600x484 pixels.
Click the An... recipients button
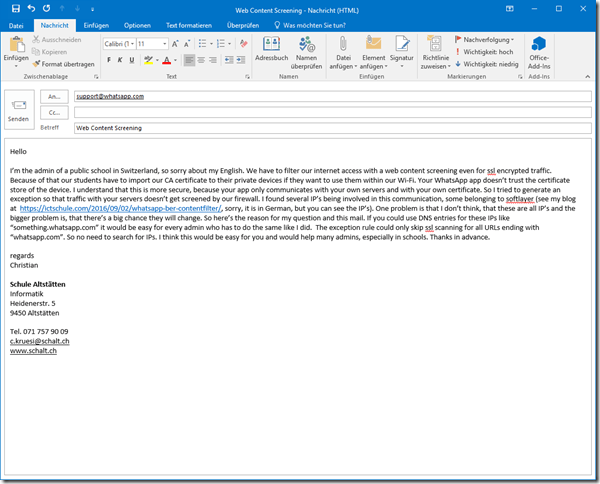click(54, 97)
